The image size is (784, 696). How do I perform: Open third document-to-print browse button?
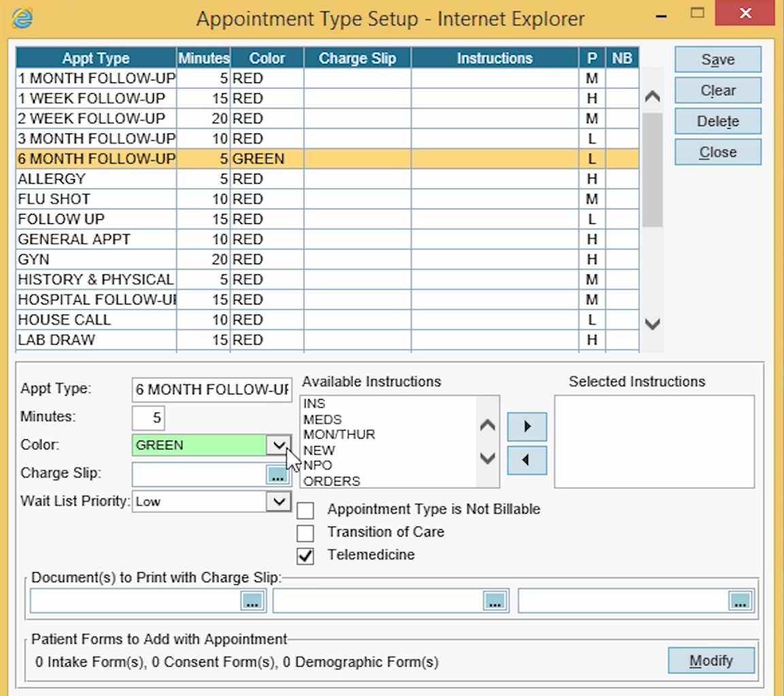point(740,601)
